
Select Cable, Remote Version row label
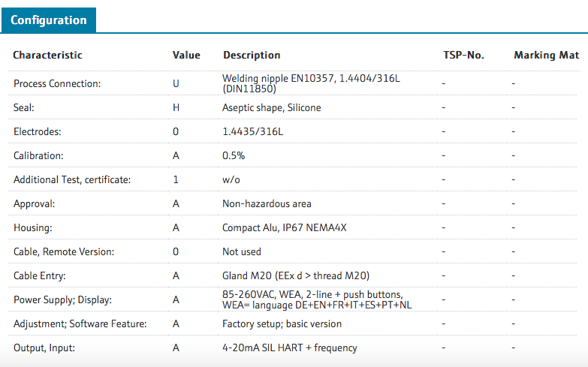tap(64, 252)
